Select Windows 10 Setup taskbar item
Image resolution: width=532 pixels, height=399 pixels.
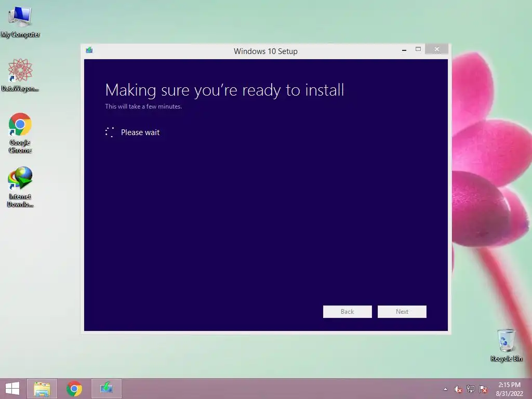[106, 389]
